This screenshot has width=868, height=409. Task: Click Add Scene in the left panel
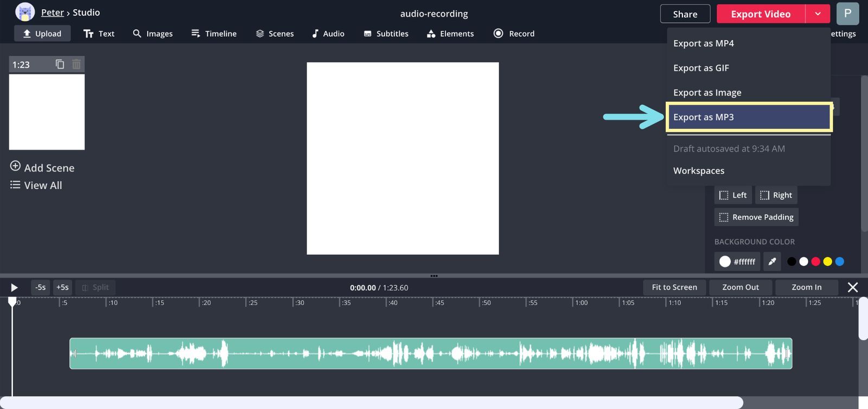click(42, 168)
